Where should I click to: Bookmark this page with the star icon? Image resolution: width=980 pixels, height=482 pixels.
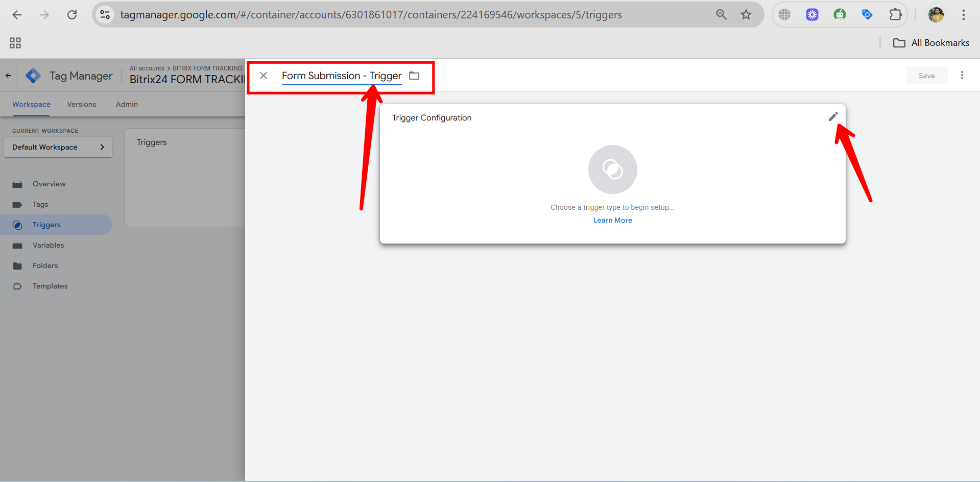pyautogui.click(x=746, y=15)
